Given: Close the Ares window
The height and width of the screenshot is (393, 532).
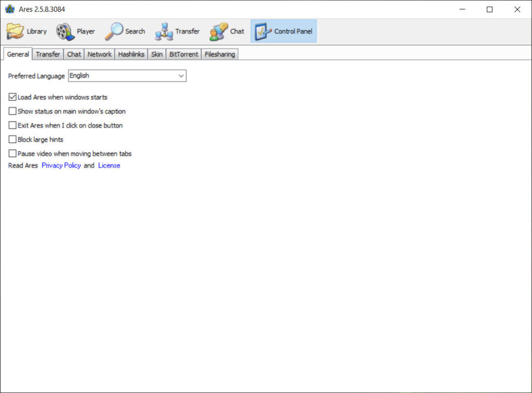Looking at the screenshot, I should pos(517,9).
